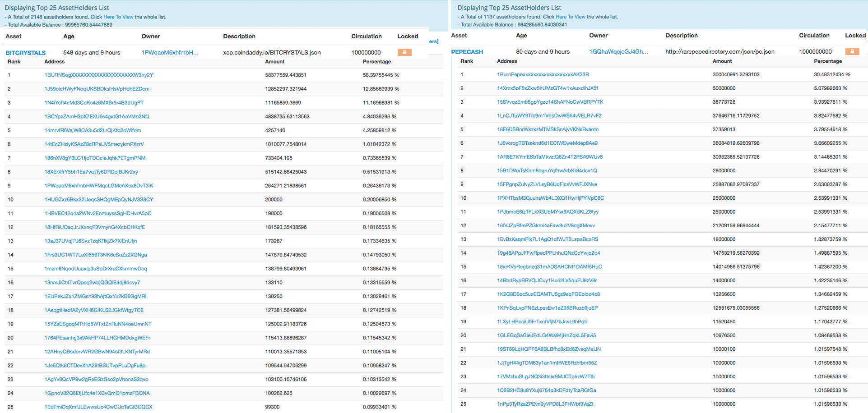Open address 1764REsanhg3x9AkHP74LLHGHMDdxgWEFr
The height and width of the screenshot is (413, 868).
(97, 338)
